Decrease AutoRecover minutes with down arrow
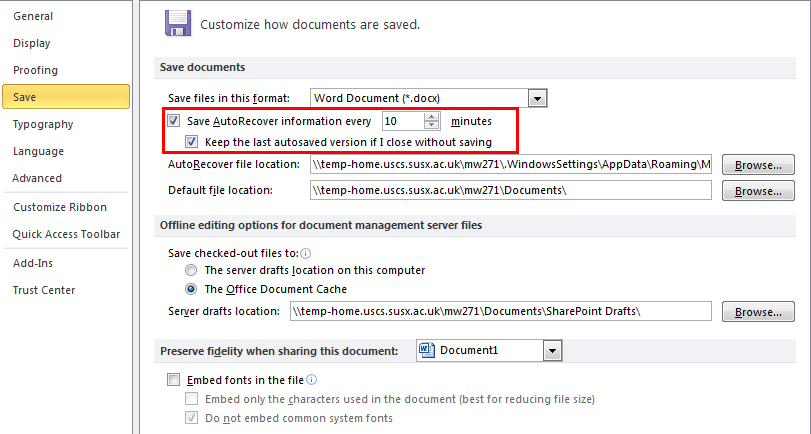This screenshot has height=434, width=811. (432, 126)
